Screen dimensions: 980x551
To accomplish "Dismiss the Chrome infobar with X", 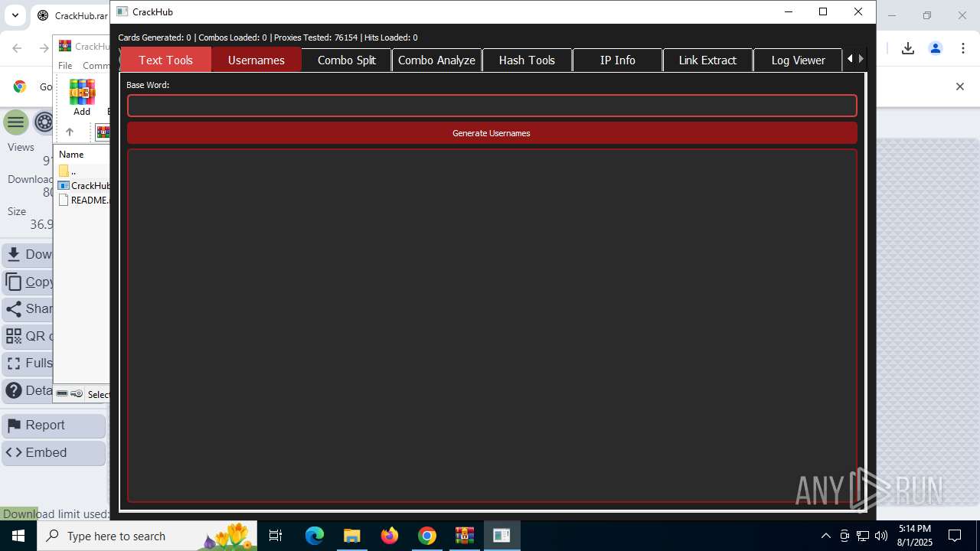I will coord(960,86).
